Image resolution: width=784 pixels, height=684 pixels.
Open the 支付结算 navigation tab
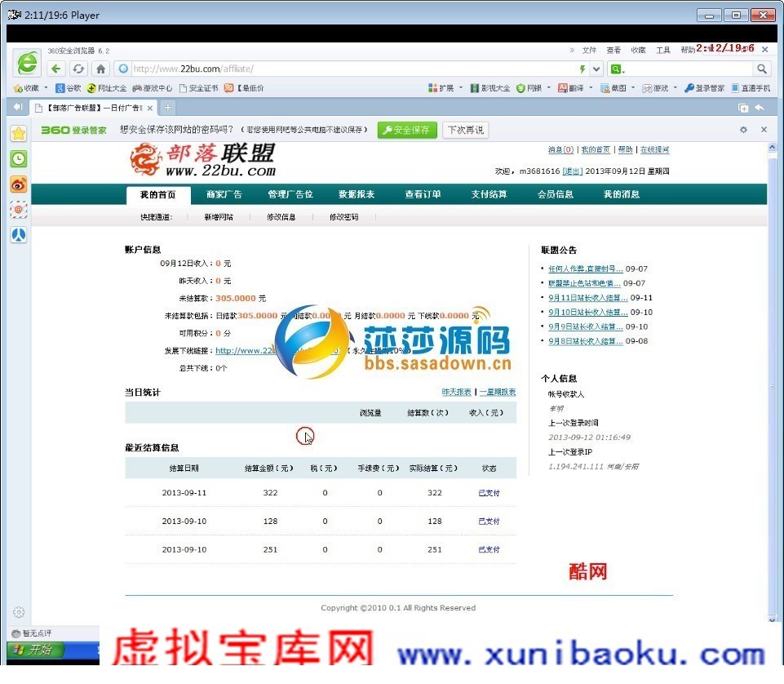click(x=489, y=194)
